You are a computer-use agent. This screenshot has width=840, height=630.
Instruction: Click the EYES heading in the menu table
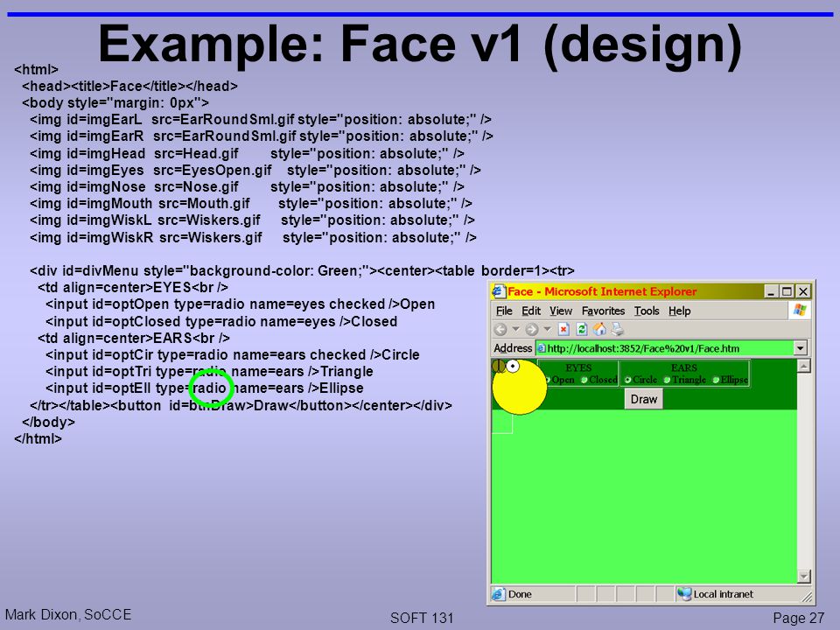click(578, 368)
